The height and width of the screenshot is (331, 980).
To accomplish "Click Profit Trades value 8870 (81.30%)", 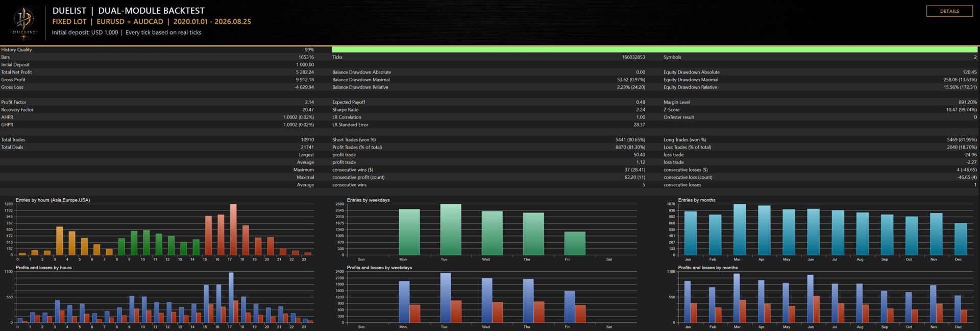I will pos(630,147).
